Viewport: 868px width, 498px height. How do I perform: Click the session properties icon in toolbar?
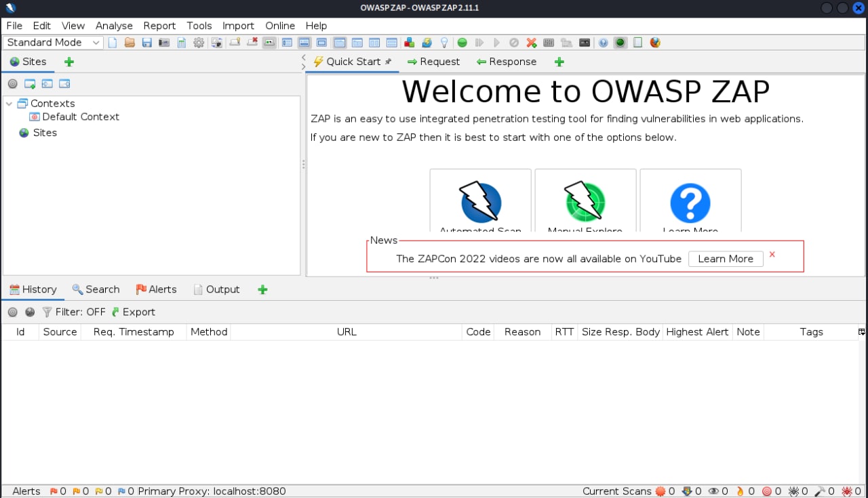(182, 43)
